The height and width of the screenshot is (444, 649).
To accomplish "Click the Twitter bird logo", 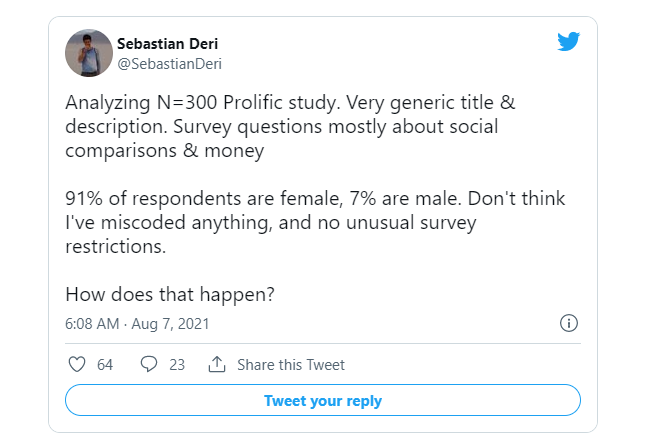I will click(568, 42).
